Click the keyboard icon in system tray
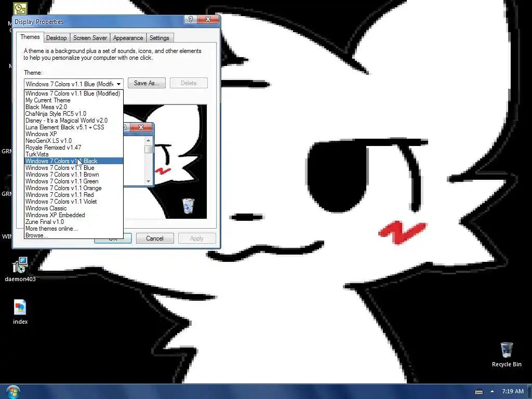Screen dimensions: 532x399 (x=478, y=392)
